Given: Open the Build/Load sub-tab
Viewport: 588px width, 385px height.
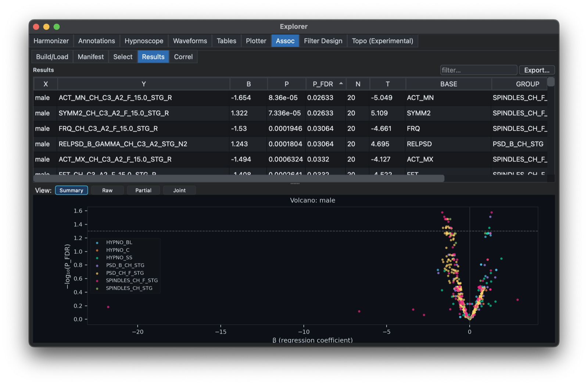Looking at the screenshot, I should 52,57.
